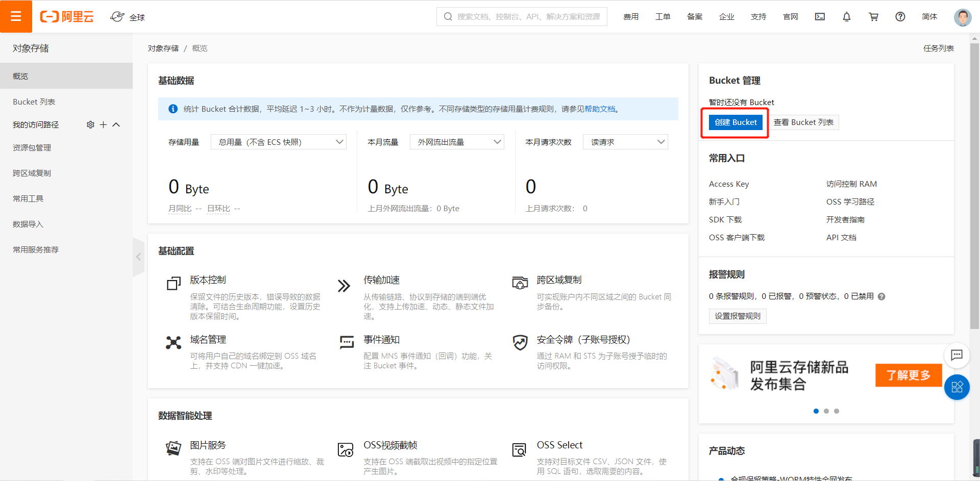Image resolution: width=980 pixels, height=481 pixels.
Task: Open the 工单 top menu
Action: coord(663,17)
